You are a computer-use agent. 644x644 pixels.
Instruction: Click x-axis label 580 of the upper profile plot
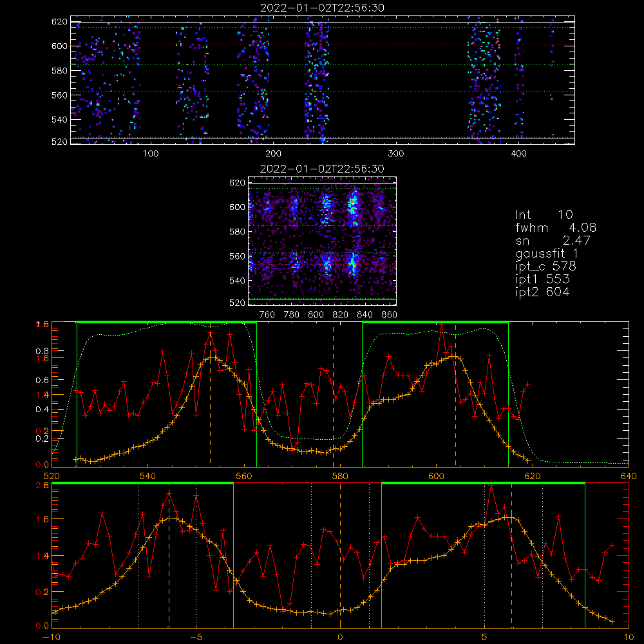[x=340, y=477]
